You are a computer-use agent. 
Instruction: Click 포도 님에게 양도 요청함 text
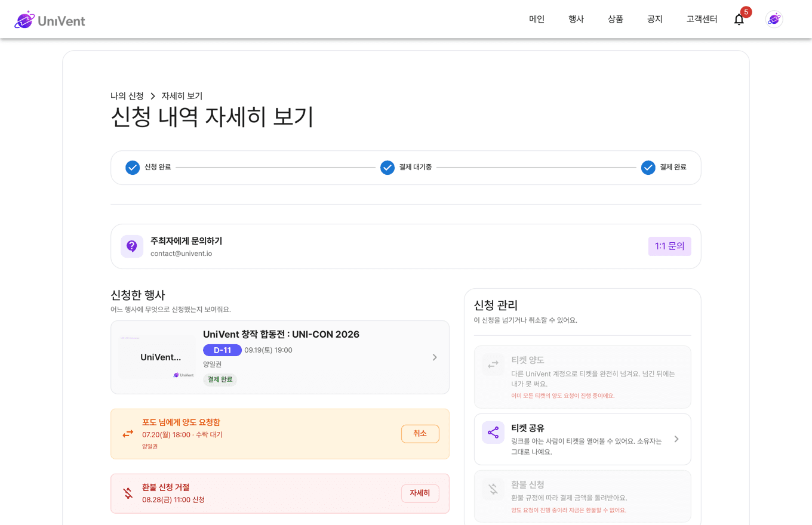[x=181, y=422]
